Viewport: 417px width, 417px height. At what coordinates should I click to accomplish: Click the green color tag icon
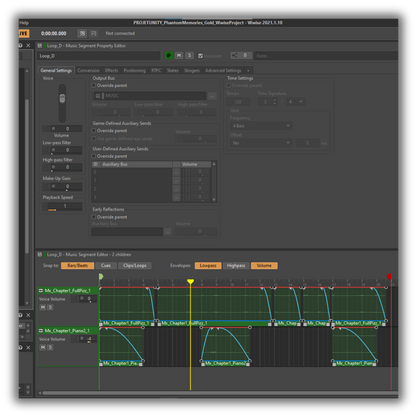168,55
